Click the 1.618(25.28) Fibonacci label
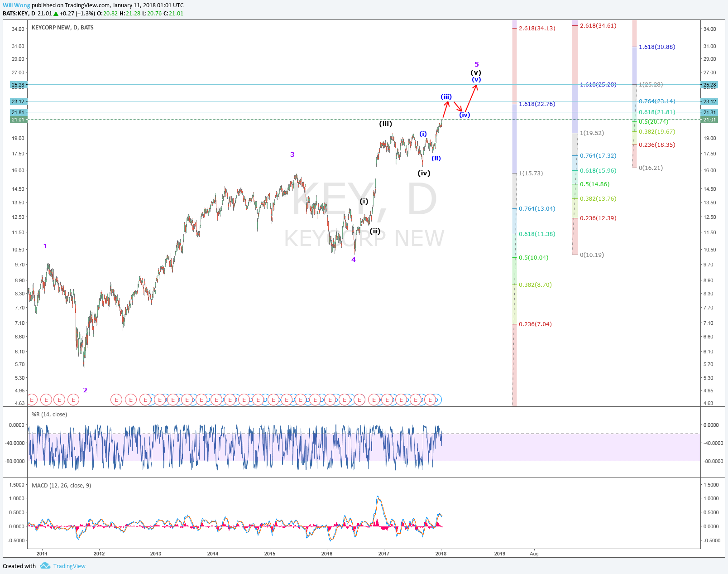Screen dimensions: 728x574 point(598,85)
